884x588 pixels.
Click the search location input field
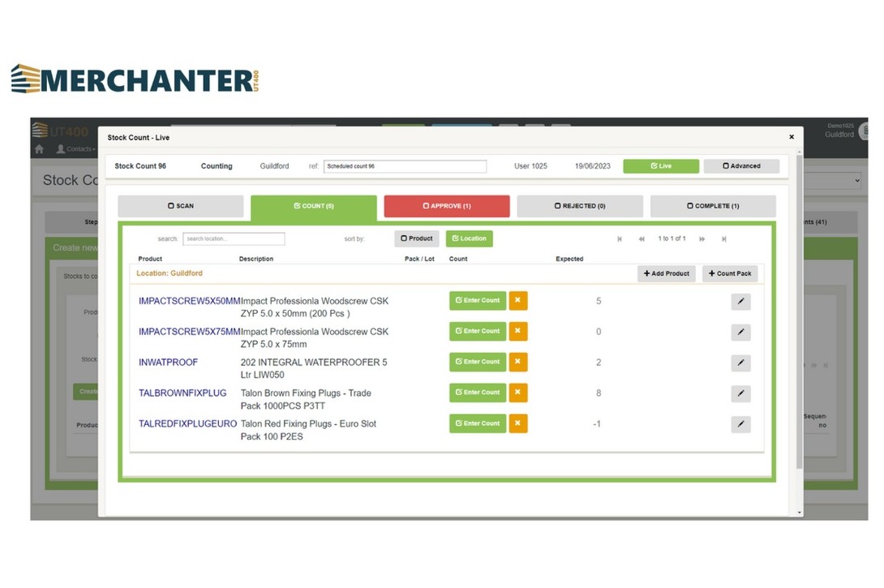[x=234, y=239]
